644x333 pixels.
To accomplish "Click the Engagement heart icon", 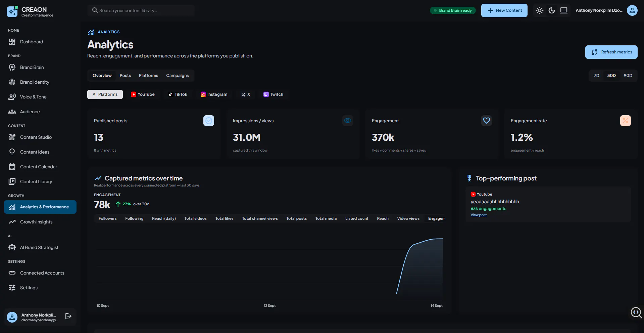I will tap(487, 121).
